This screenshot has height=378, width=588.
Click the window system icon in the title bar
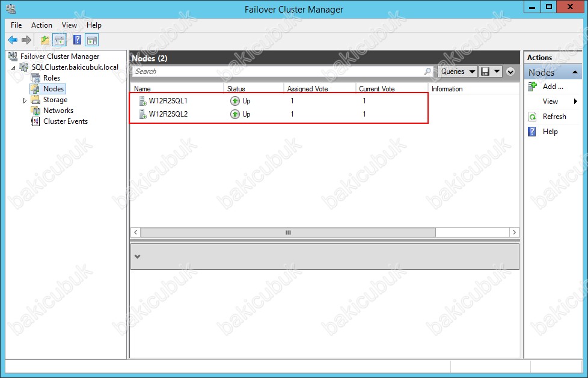11,9
